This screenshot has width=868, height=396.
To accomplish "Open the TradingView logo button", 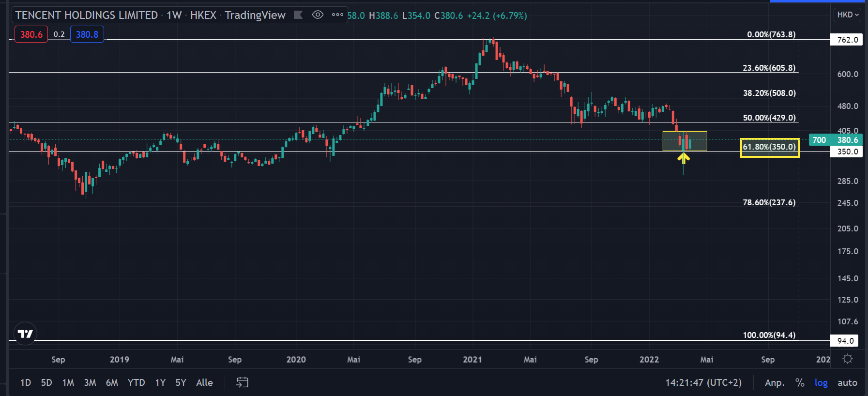I will point(25,334).
